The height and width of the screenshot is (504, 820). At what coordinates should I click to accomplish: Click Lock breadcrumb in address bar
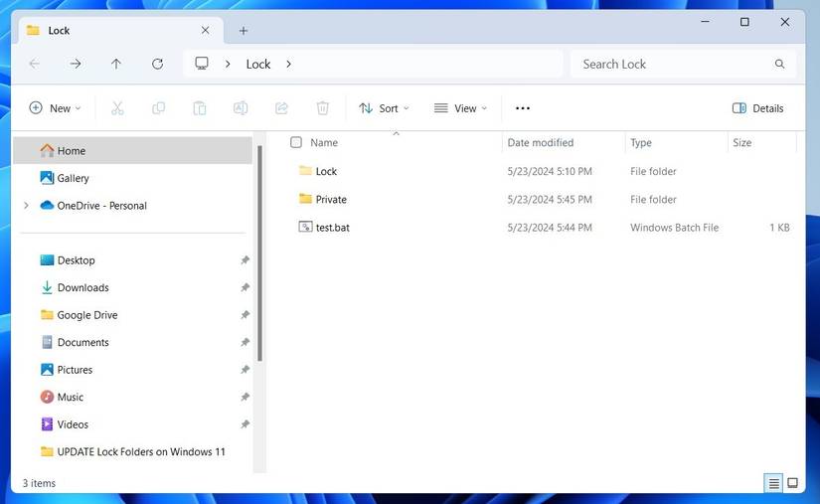(x=258, y=64)
